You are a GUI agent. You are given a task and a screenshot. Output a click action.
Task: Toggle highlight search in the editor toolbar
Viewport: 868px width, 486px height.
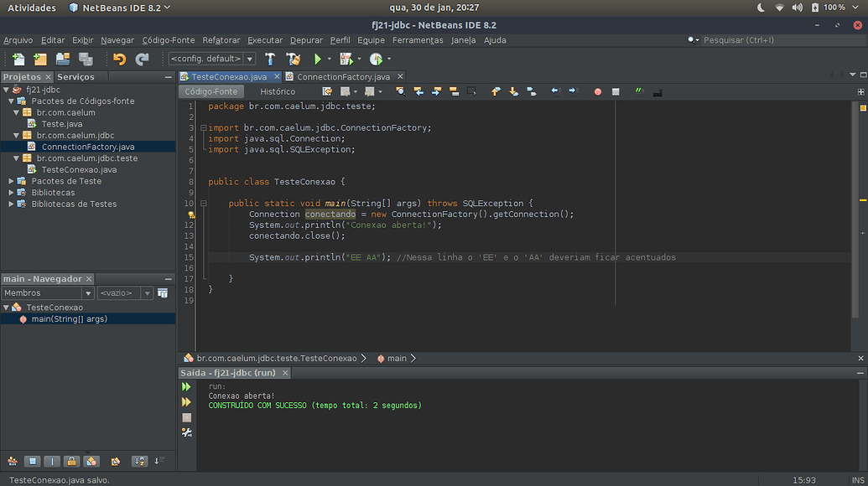[x=399, y=91]
